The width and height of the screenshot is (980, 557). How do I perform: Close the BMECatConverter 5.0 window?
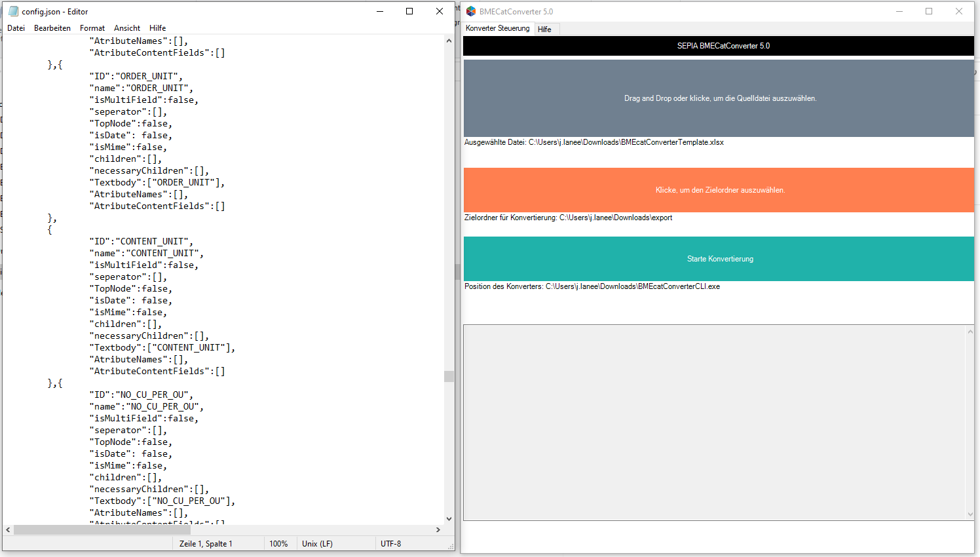[x=959, y=11]
